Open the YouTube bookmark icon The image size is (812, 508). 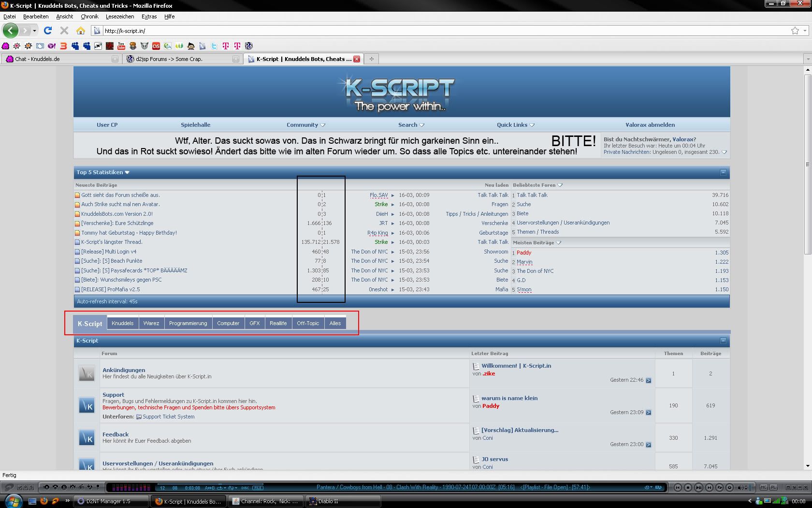tap(121, 46)
